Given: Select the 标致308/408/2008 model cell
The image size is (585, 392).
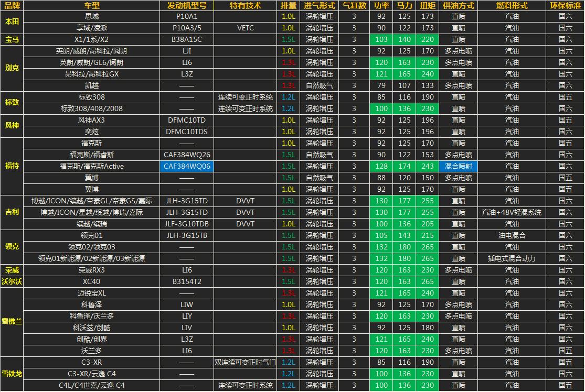Looking at the screenshot, I should click(x=91, y=109).
